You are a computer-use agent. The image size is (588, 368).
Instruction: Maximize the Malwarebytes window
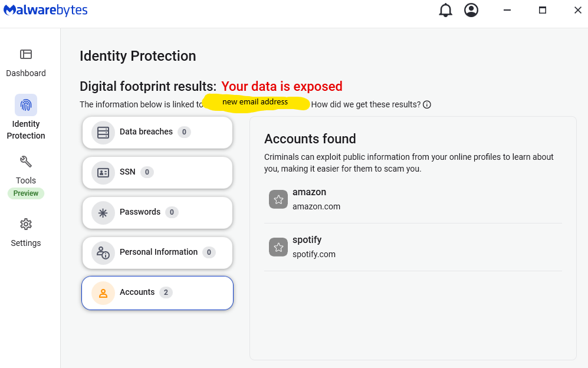point(542,10)
